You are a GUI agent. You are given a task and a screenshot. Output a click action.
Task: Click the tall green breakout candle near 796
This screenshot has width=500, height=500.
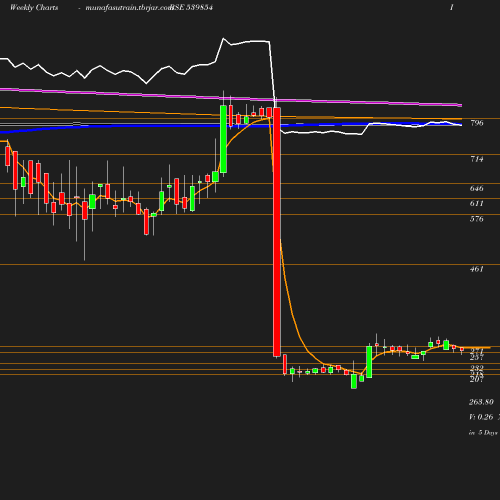point(223,139)
